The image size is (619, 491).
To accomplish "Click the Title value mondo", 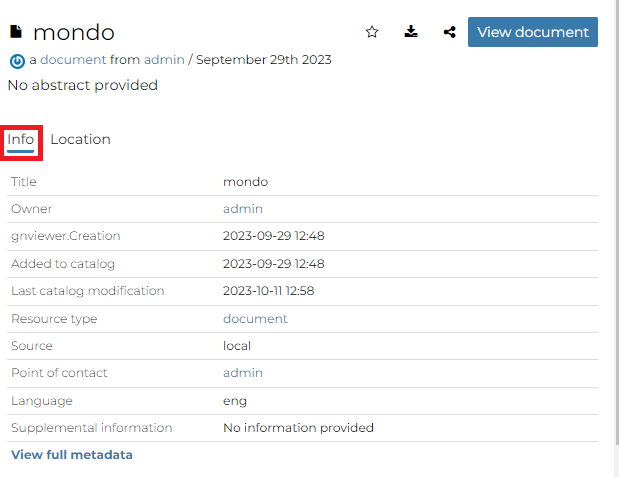I will pos(246,182).
